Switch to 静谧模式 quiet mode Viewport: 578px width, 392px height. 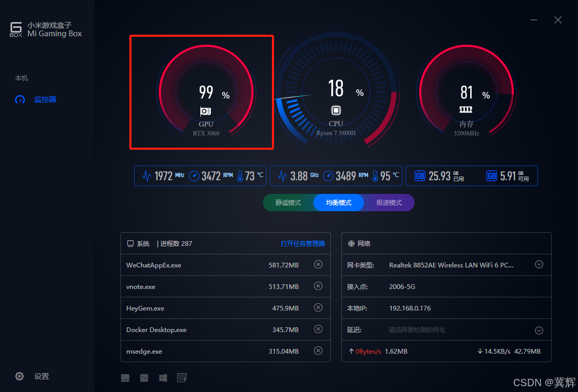click(x=288, y=203)
